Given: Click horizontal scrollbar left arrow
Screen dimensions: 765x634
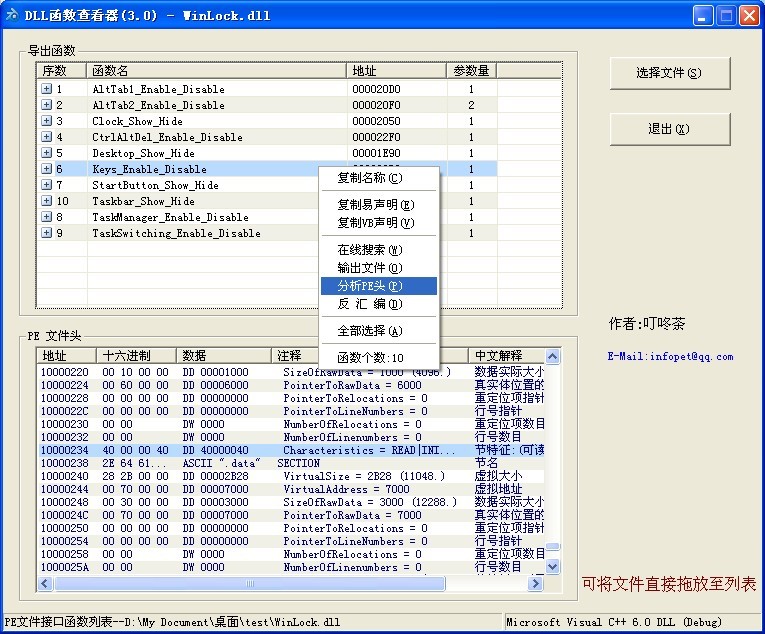Looking at the screenshot, I should [45, 583].
